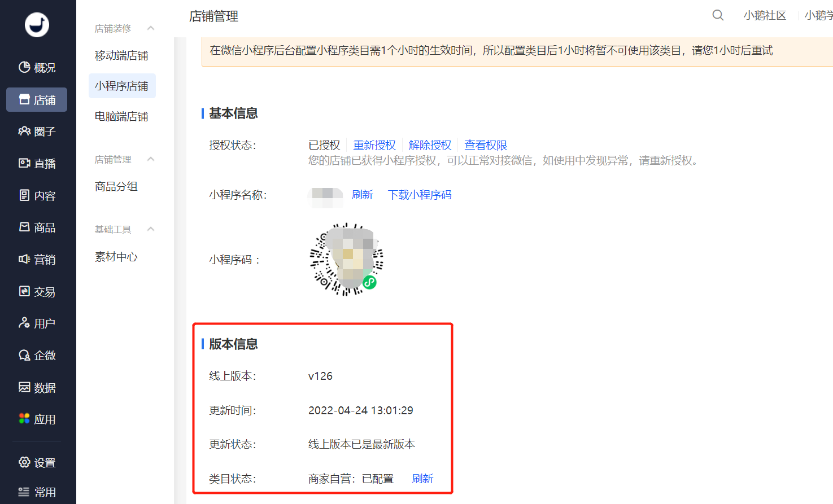The width and height of the screenshot is (833, 504).
Task: Go to 营销 marketing via megaphone icon
Action: click(x=24, y=259)
